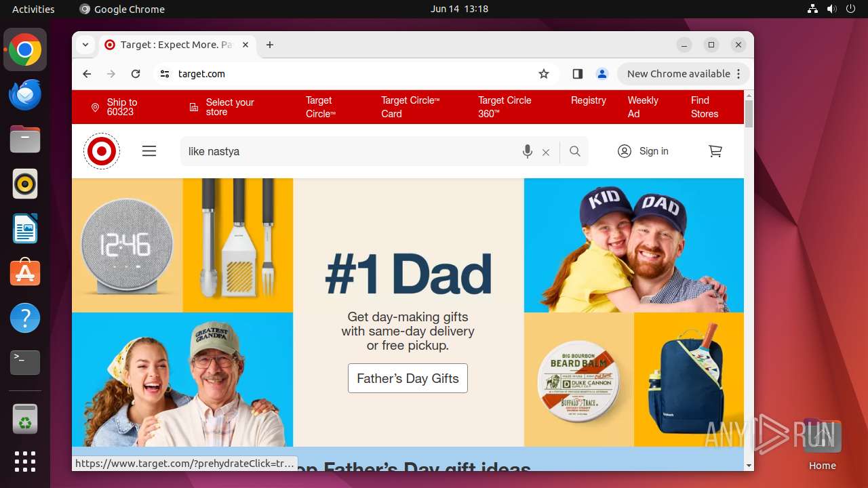
Task: Show Applications grid
Action: coord(25,462)
